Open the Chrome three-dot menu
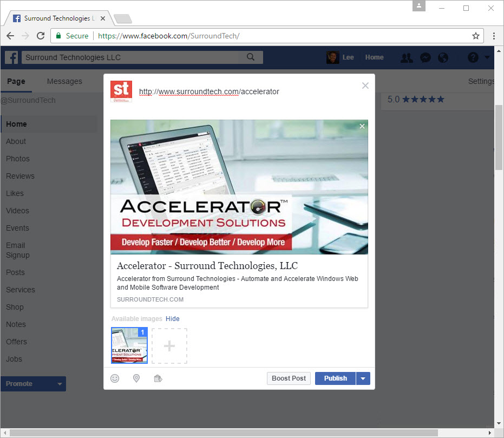Viewport: 504px width, 438px height. (x=494, y=36)
